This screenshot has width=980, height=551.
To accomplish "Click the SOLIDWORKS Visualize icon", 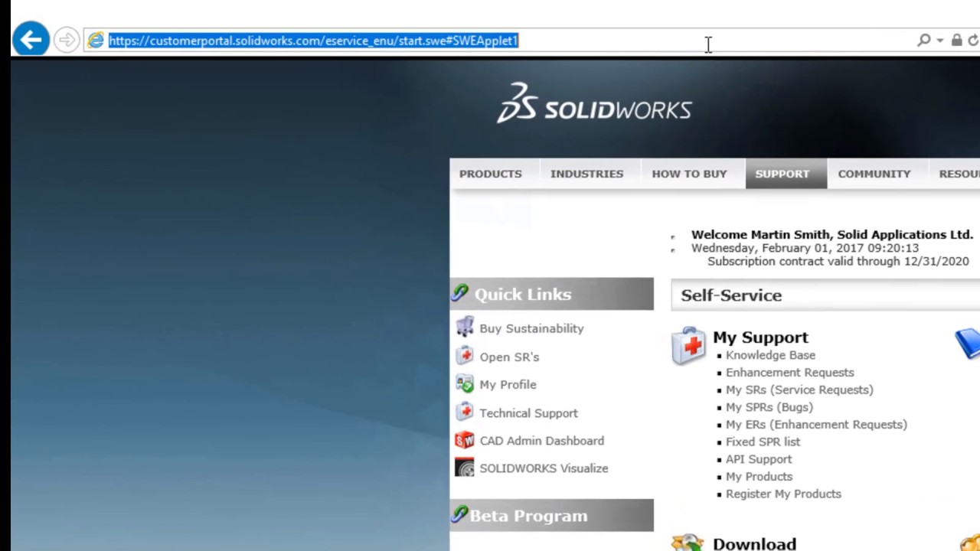I will click(x=465, y=468).
